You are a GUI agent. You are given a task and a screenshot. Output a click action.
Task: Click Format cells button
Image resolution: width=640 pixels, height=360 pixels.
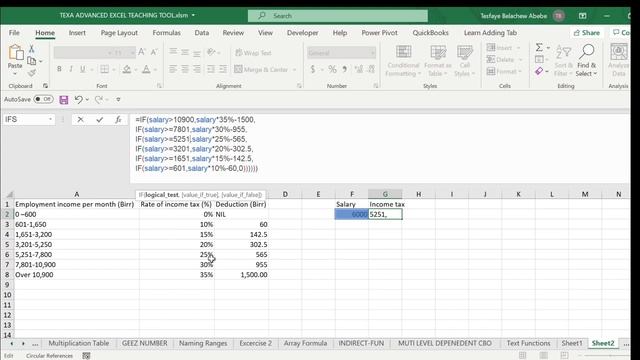pos(504,71)
